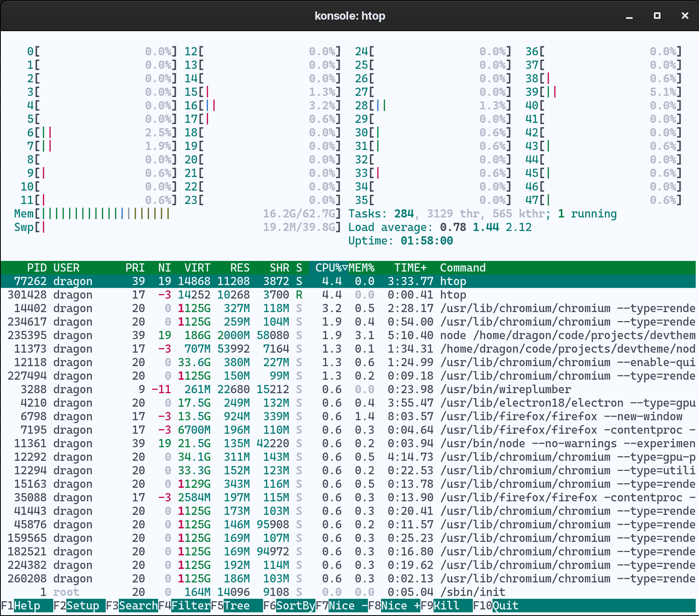Image resolution: width=699 pixels, height=616 pixels.
Task: Select the firefox new-window process 6798
Action: (x=348, y=417)
